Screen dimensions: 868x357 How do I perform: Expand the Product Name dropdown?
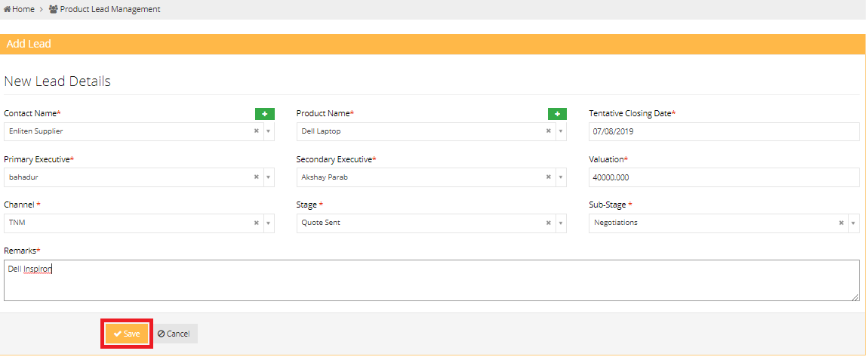tap(561, 131)
